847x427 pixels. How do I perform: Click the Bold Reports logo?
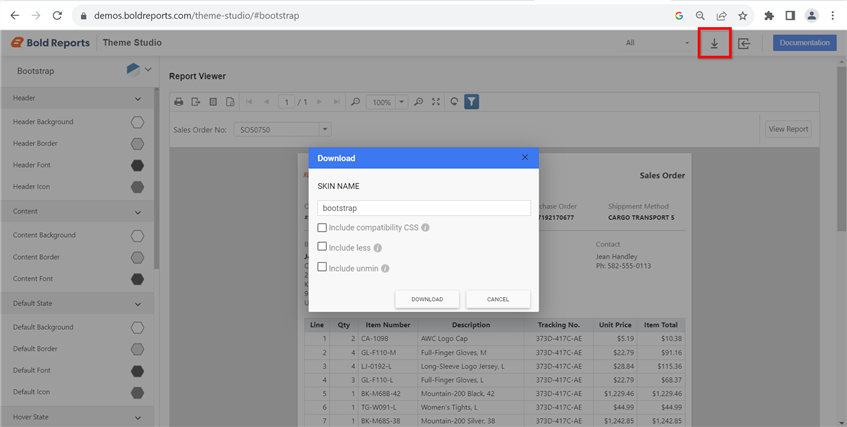click(x=50, y=43)
